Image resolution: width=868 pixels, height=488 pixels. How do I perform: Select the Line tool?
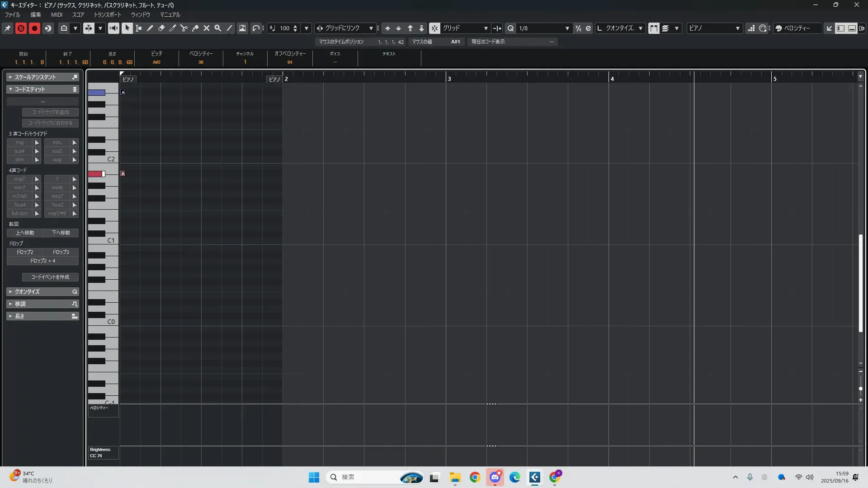pos(230,28)
